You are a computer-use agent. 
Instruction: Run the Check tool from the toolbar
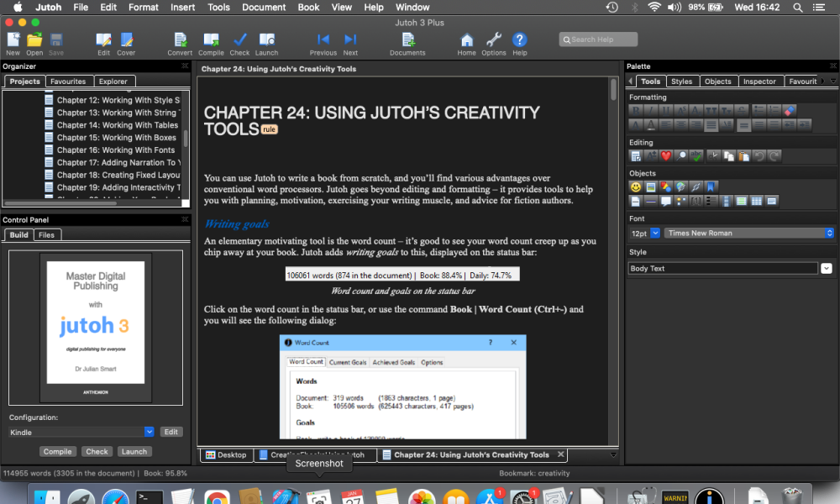click(x=239, y=39)
